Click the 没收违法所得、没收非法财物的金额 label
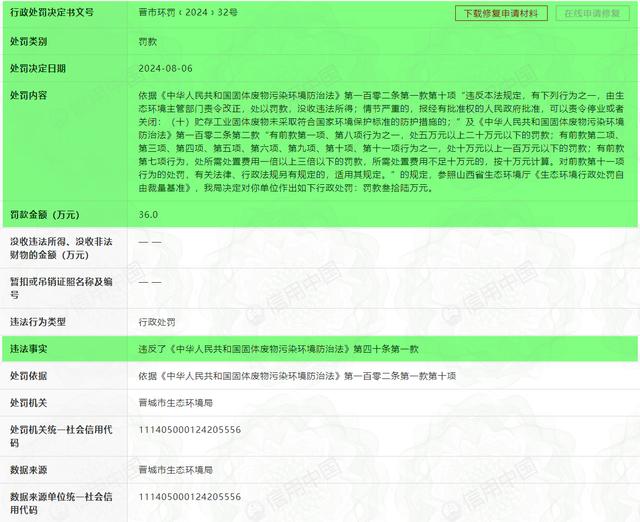The image size is (640, 522). [61, 248]
